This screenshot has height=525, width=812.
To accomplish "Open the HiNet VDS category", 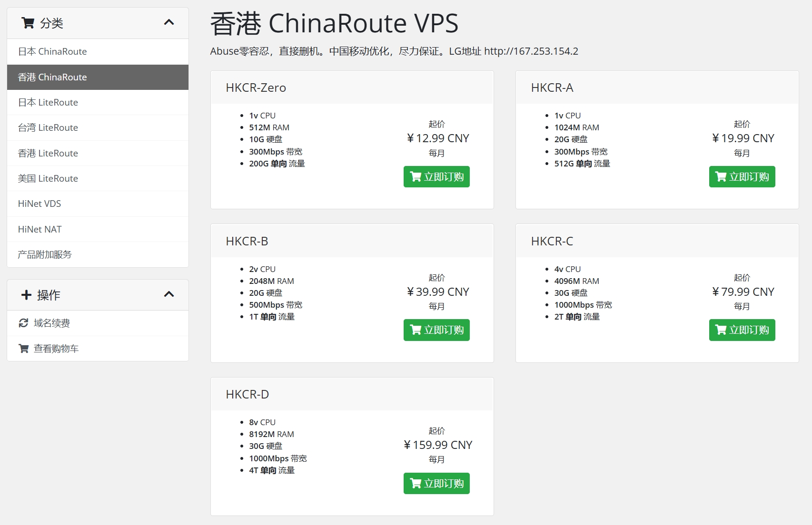I will click(40, 204).
